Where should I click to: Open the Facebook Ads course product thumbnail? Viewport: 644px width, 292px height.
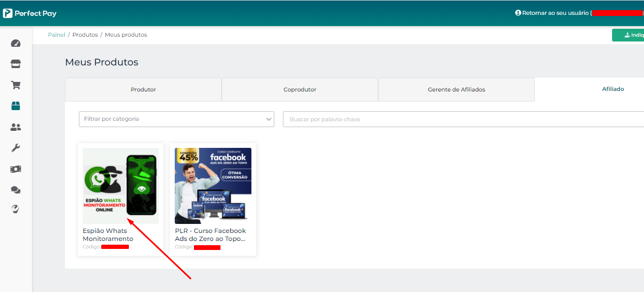pyautogui.click(x=213, y=186)
